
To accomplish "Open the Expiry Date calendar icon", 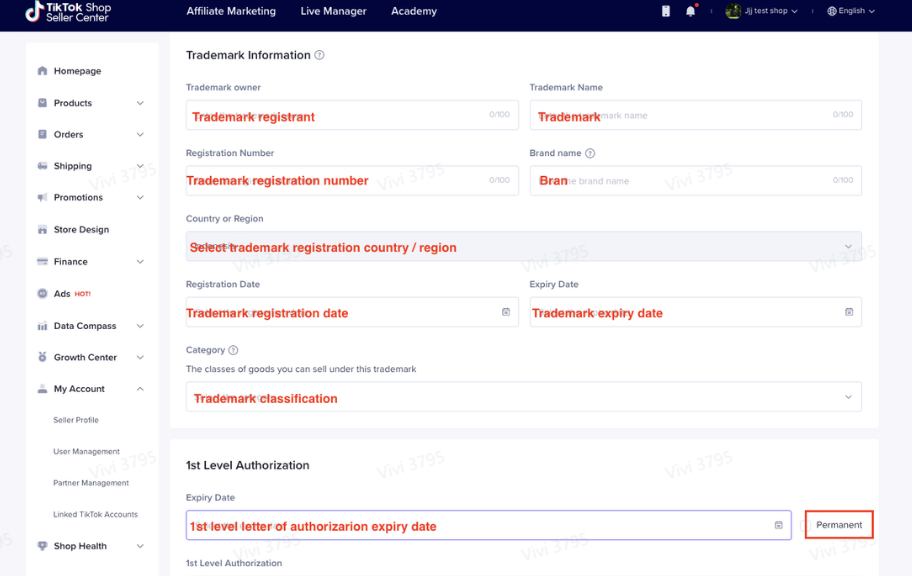I will click(849, 312).
